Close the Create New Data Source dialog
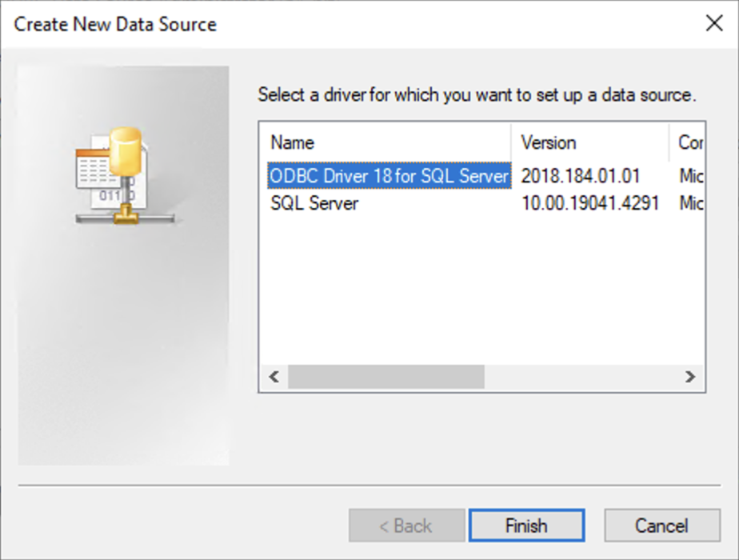The image size is (739, 560). (x=714, y=23)
